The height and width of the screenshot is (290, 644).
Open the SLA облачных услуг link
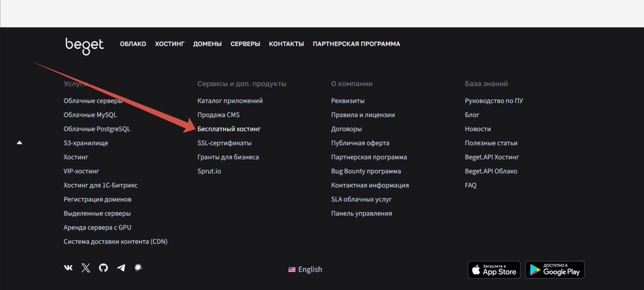(x=361, y=199)
